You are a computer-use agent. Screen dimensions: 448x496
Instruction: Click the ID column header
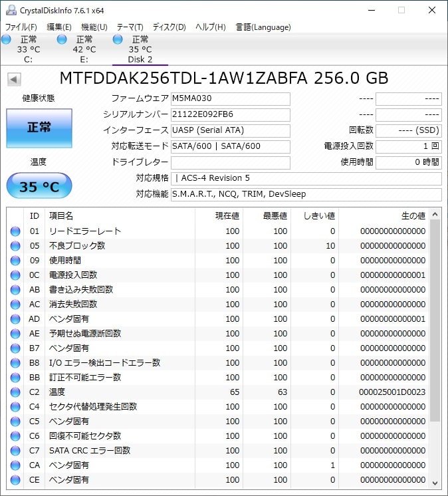pos(34,215)
